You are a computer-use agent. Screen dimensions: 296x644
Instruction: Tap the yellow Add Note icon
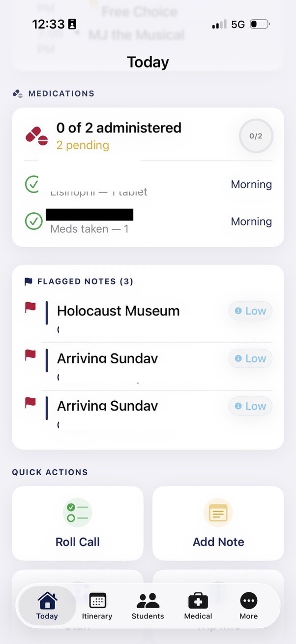218,512
